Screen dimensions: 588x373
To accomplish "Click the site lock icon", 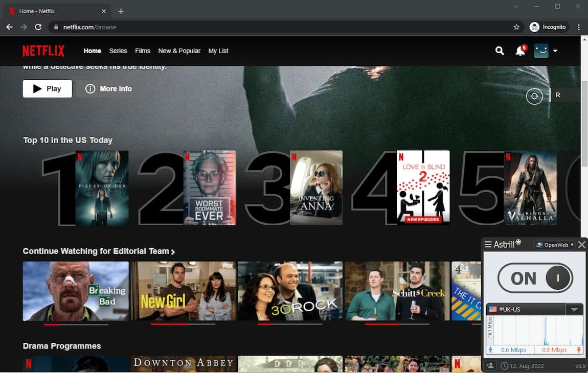I will tap(56, 27).
